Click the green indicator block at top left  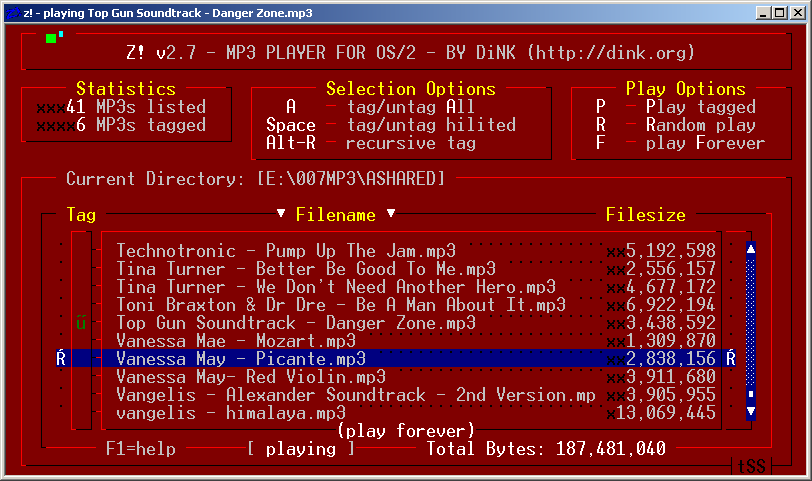(51, 39)
